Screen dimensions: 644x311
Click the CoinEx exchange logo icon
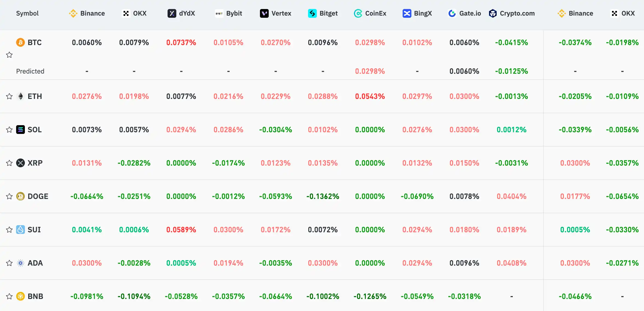click(x=358, y=13)
